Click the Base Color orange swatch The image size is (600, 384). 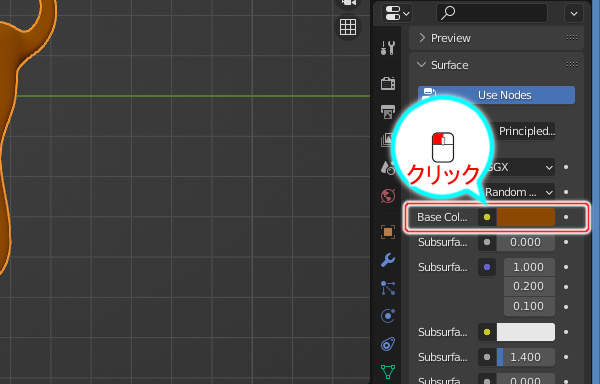point(525,217)
